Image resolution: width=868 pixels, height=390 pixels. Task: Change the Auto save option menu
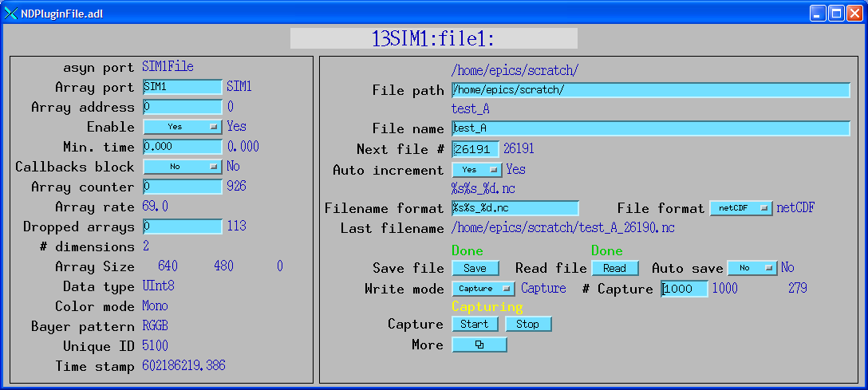click(x=752, y=268)
